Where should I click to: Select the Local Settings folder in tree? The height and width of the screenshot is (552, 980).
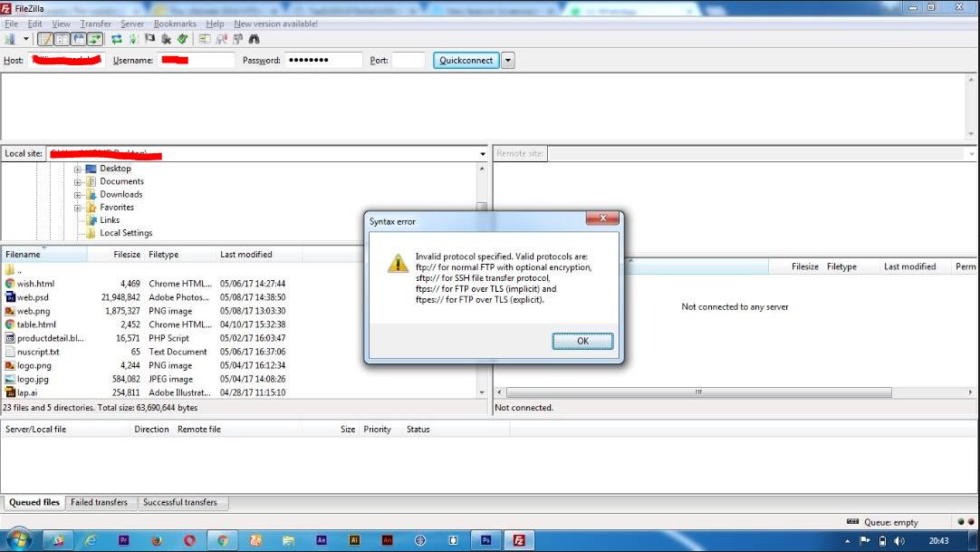click(126, 233)
